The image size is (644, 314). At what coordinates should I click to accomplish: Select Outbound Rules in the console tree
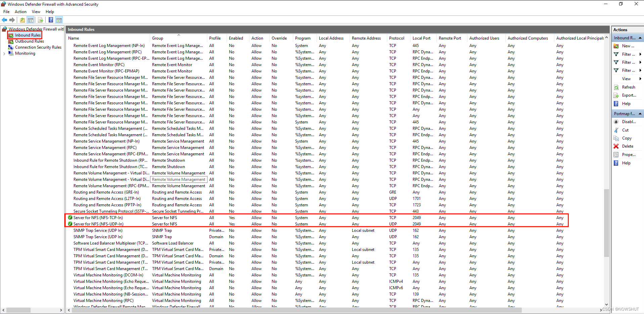click(29, 41)
